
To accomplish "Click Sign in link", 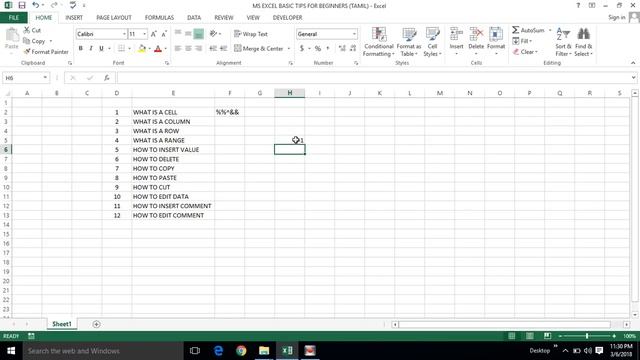I will [x=616, y=17].
